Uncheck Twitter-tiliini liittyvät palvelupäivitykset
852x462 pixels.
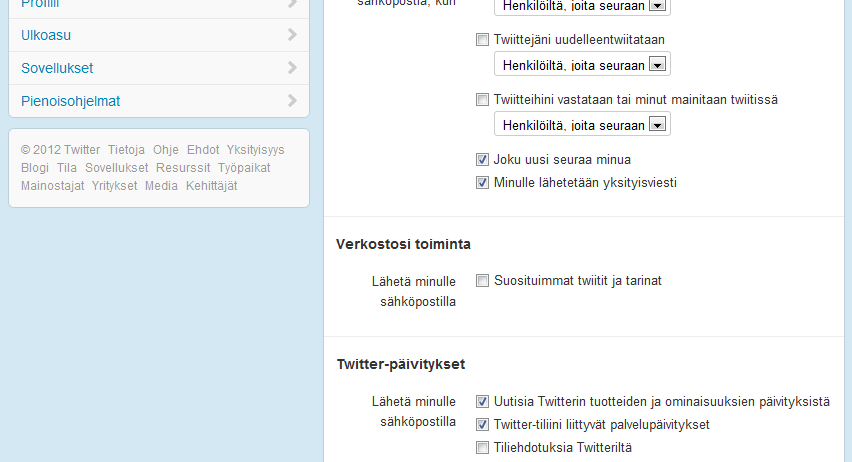point(482,424)
